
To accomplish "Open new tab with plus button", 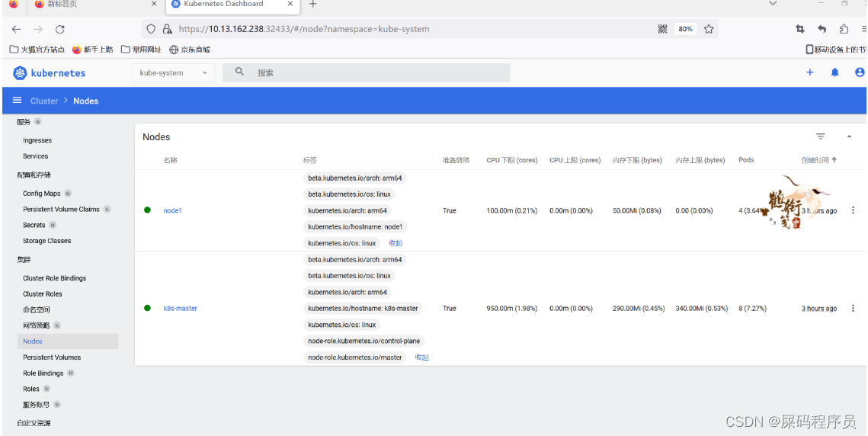I will click(x=312, y=5).
